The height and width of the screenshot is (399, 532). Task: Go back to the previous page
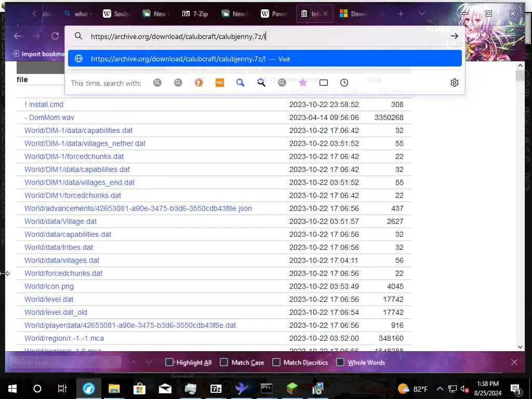tap(18, 36)
